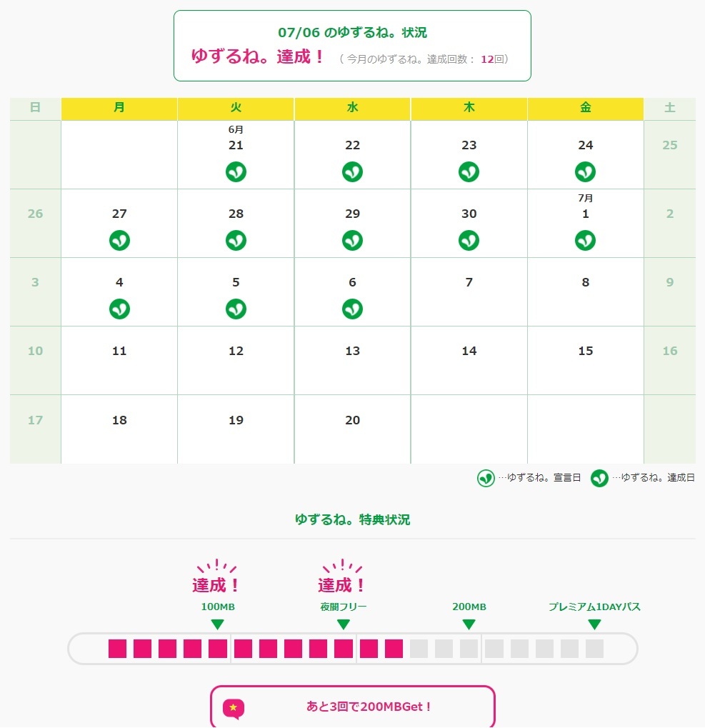Click the green icon under the 27th

click(119, 240)
